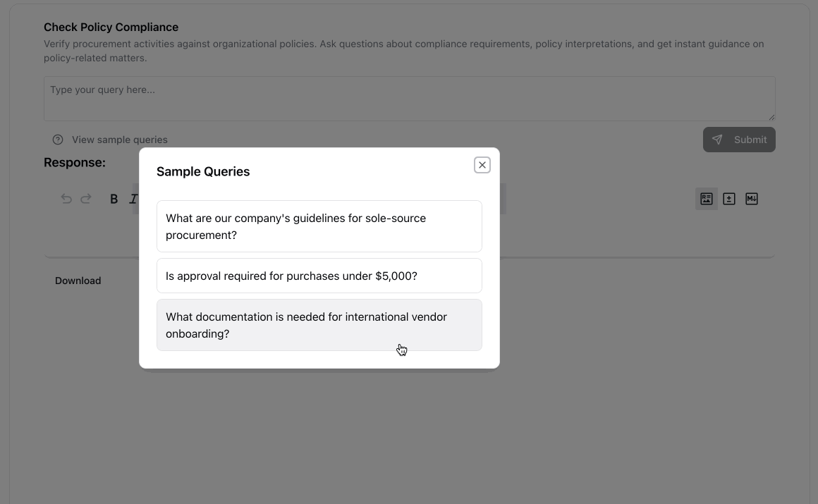Click the Redo arrow in response toolbar
The height and width of the screenshot is (504, 818).
[x=86, y=199]
